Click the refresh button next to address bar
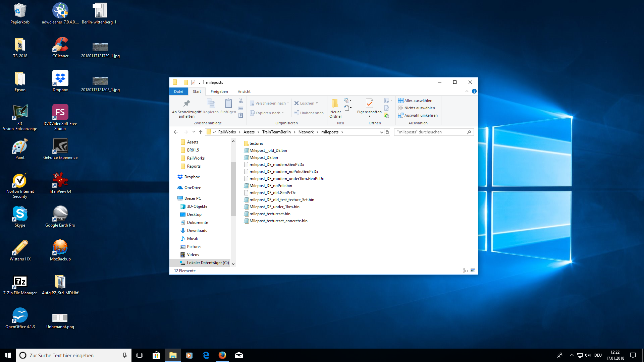Screen dimensions: 644x362 (387, 132)
